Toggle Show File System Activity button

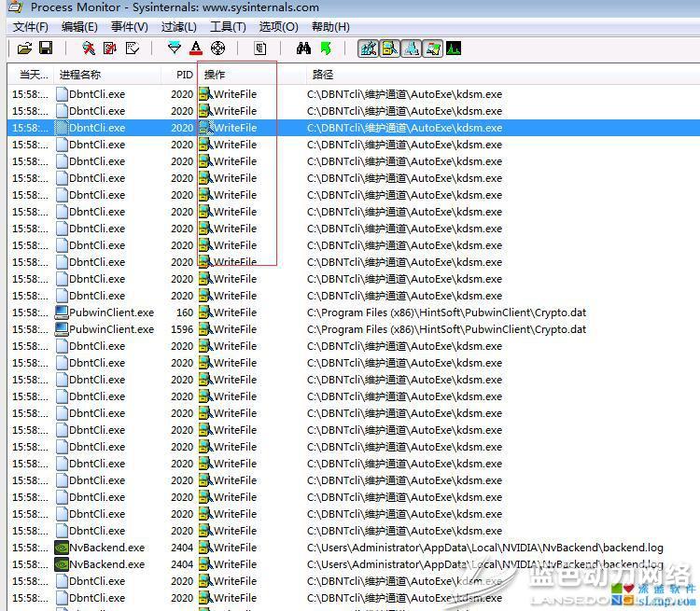pos(390,49)
